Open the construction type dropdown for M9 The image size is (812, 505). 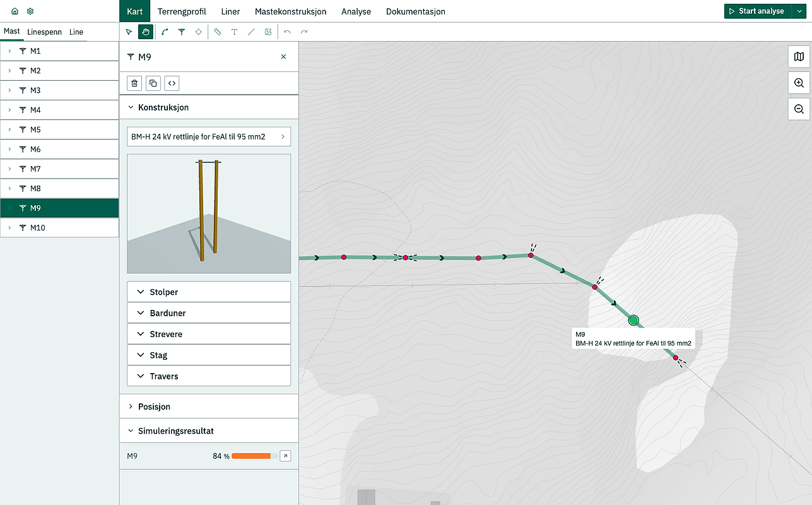[x=209, y=136]
